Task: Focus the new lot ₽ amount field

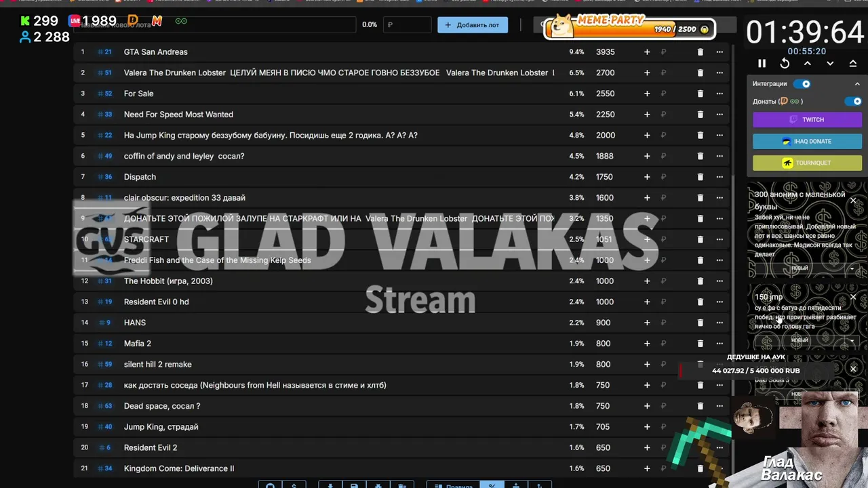Action: [x=407, y=25]
